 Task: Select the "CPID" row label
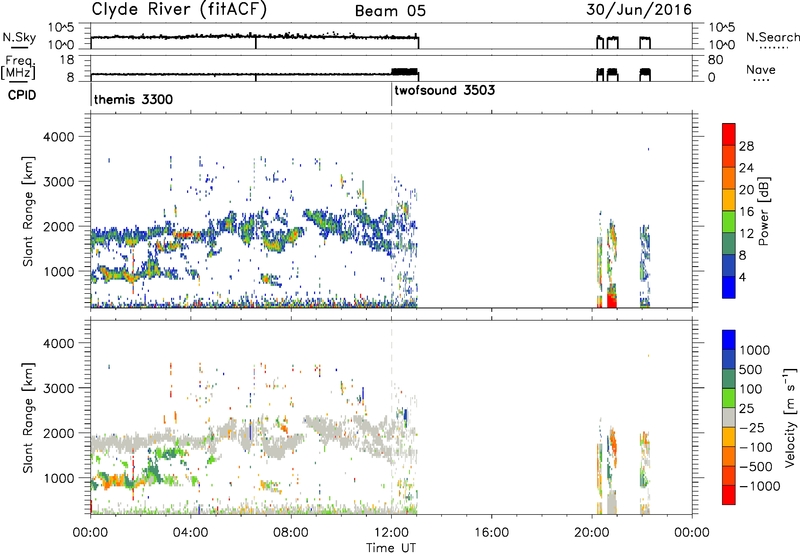(22, 95)
